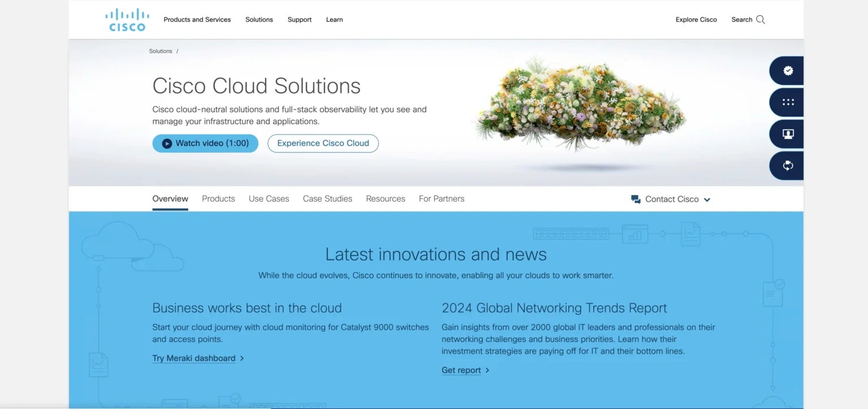
Task: Click the Solutions breadcrumb link
Action: pyautogui.click(x=160, y=51)
